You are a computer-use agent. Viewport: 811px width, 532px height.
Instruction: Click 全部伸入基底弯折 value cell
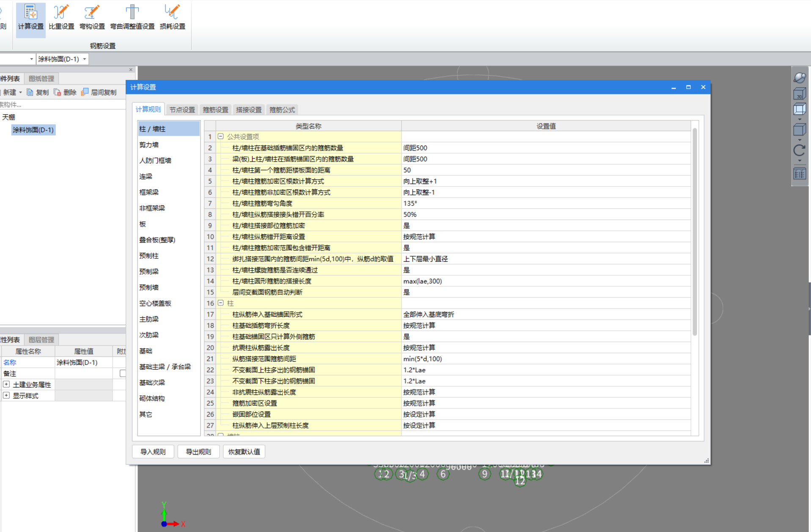(x=546, y=315)
